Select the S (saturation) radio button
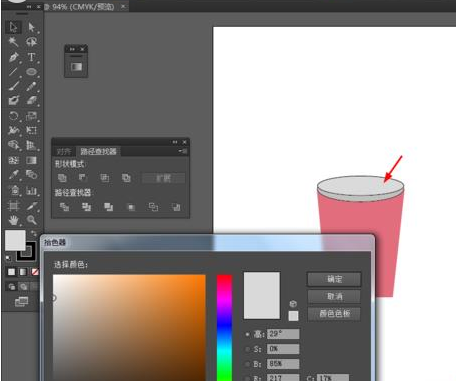Viewport: 456px width, 381px height. point(248,349)
